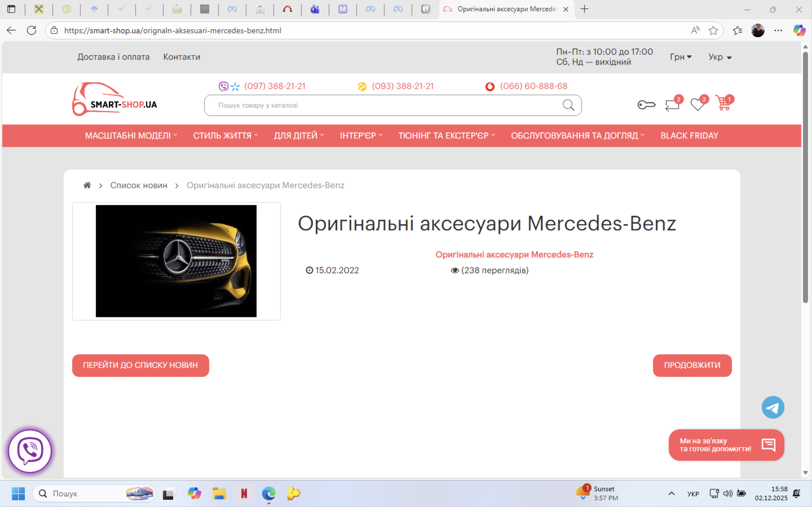Open the wishlist heart icon
Screen dimensions: 812x507
[x=698, y=104]
